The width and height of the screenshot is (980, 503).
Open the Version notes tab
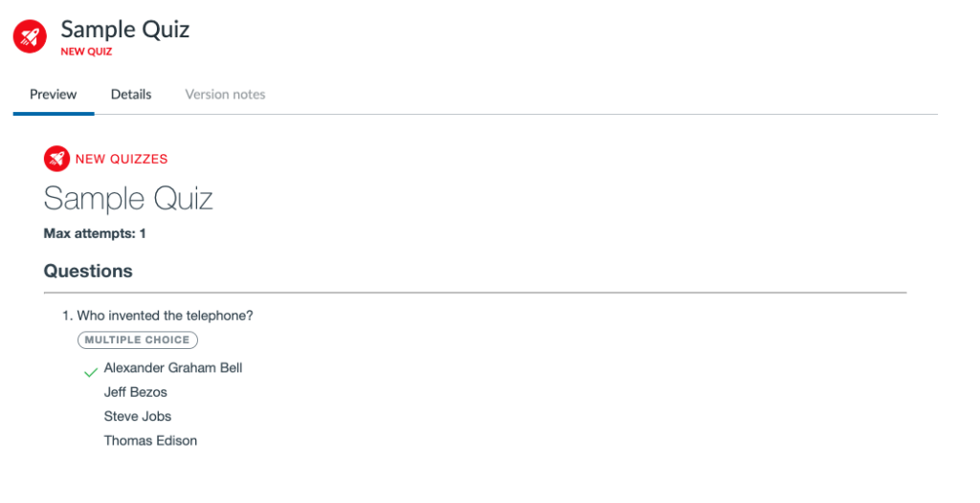point(225,95)
